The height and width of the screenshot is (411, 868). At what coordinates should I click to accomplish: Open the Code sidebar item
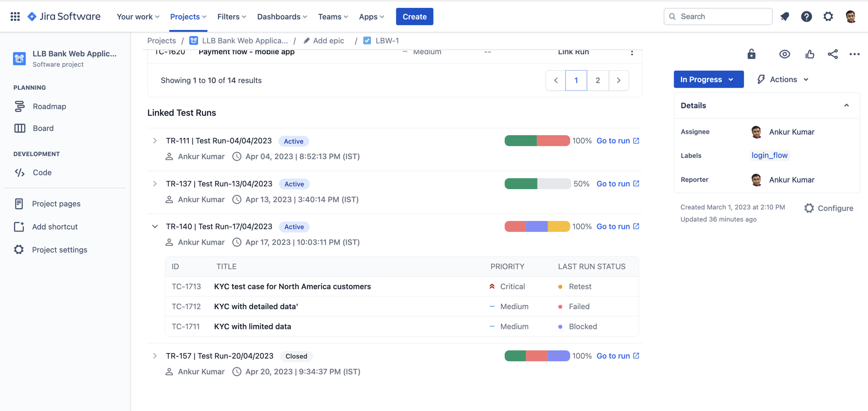(x=42, y=173)
